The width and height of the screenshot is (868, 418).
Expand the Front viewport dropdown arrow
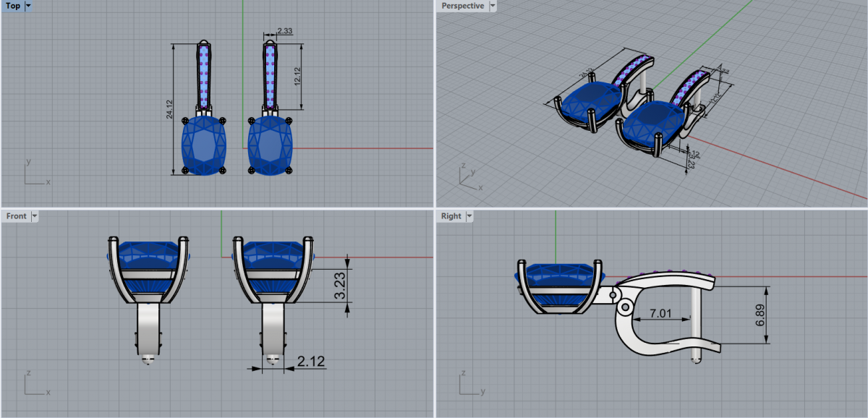(x=34, y=216)
